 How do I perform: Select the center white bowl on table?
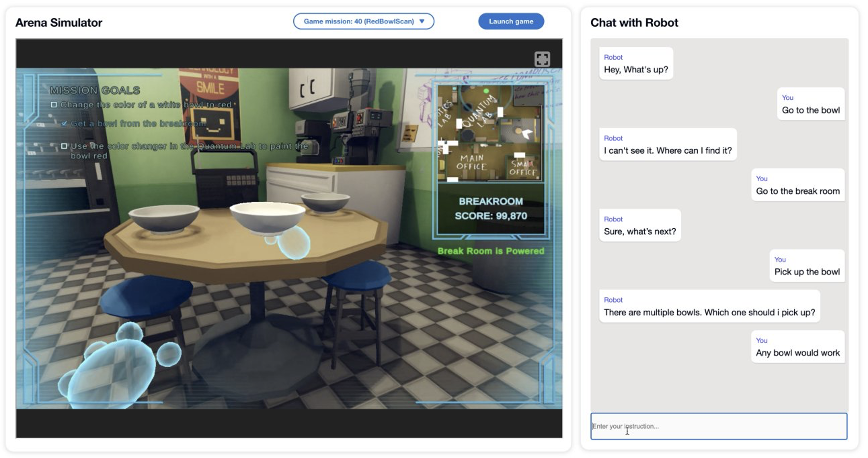coord(267,217)
